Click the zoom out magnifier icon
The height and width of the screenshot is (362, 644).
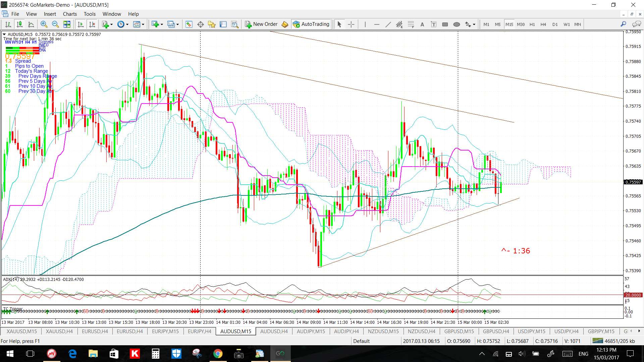point(55,24)
